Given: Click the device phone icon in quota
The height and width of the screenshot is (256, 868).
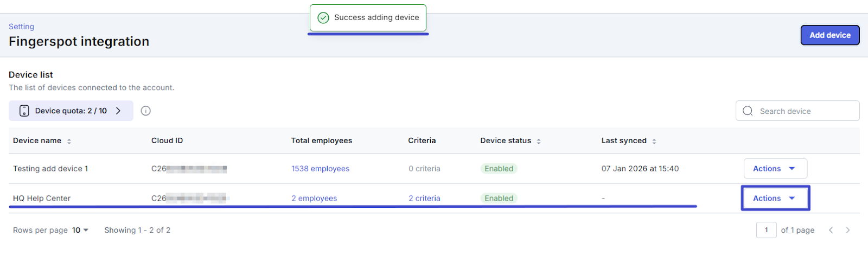Looking at the screenshot, I should coord(24,111).
